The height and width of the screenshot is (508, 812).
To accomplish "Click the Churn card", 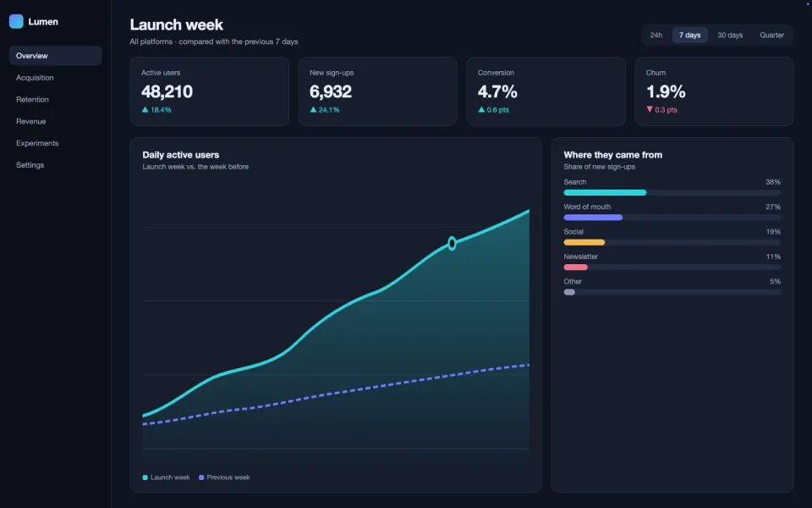I will tap(714, 91).
